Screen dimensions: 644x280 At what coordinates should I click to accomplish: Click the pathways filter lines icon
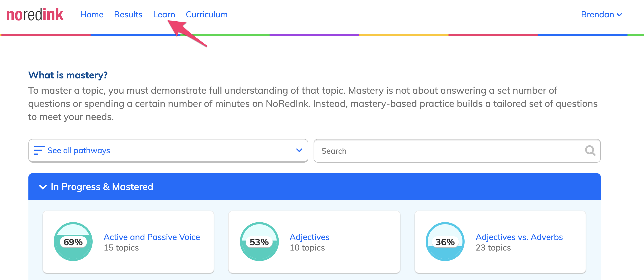tap(39, 151)
